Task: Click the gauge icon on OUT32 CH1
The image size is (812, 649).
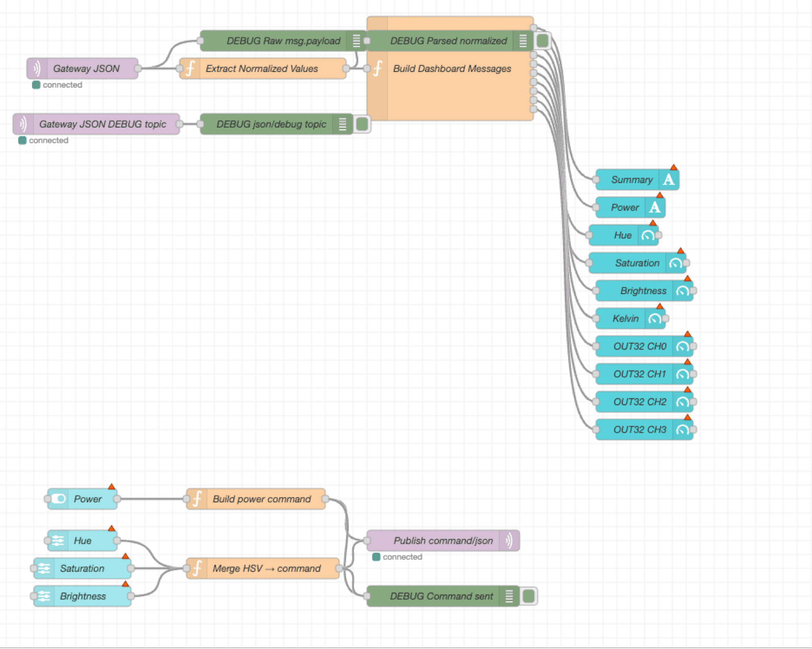Action: (682, 374)
